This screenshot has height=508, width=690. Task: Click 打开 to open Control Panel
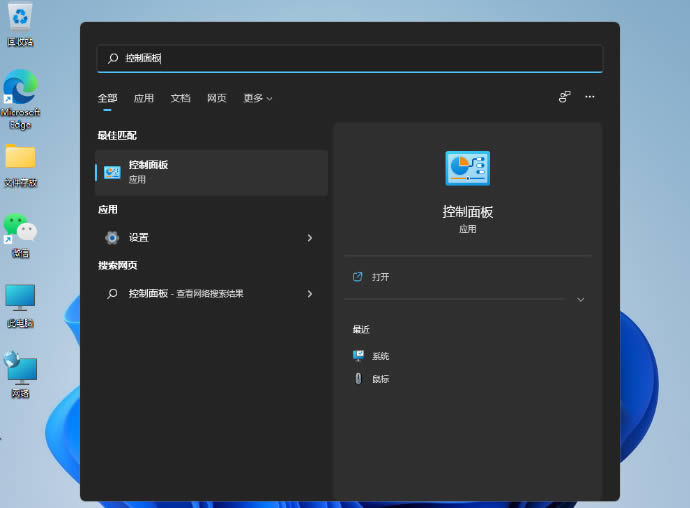tap(380, 277)
